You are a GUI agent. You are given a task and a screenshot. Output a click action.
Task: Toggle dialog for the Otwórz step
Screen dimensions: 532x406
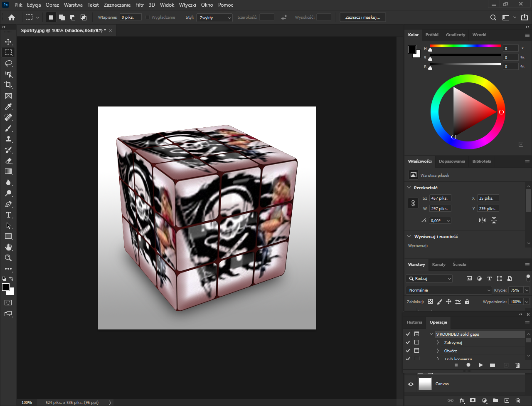pyautogui.click(x=416, y=351)
